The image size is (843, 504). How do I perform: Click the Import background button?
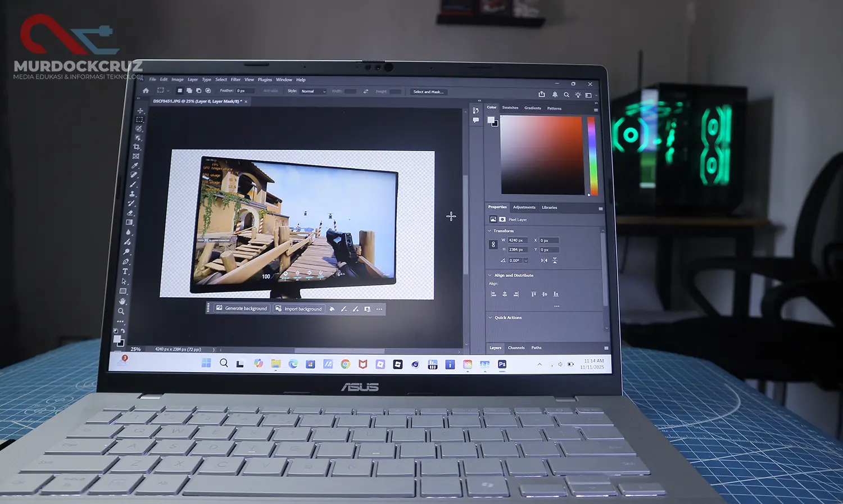pos(299,308)
